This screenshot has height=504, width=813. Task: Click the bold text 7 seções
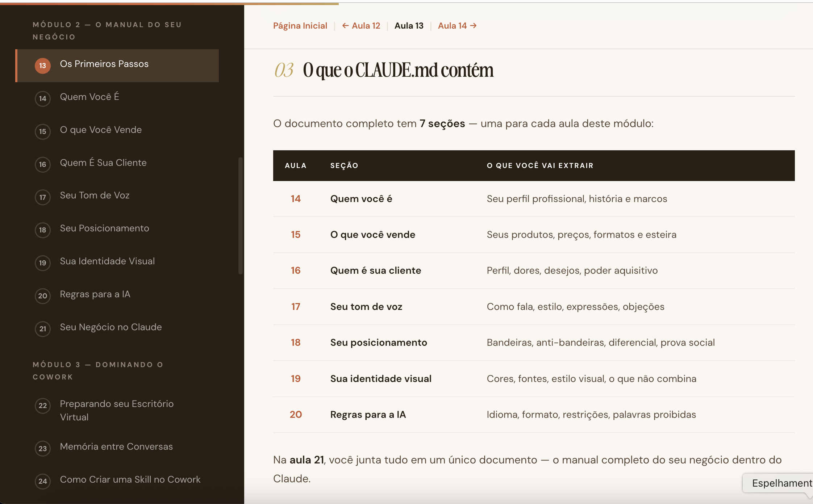(442, 123)
